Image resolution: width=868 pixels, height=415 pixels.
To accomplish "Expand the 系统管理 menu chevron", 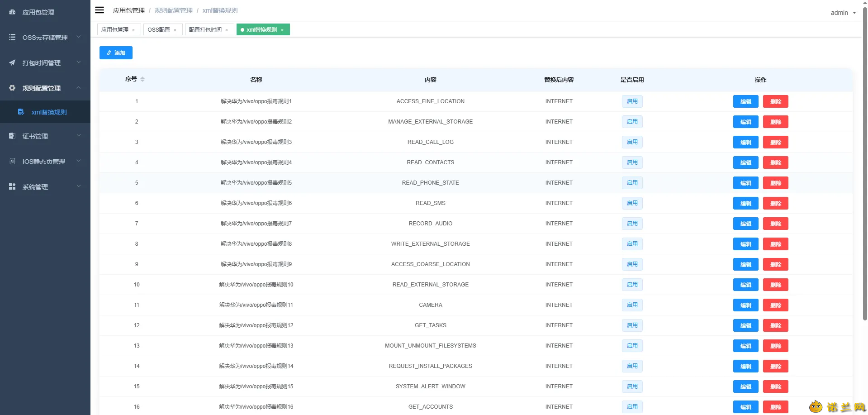I will point(79,186).
